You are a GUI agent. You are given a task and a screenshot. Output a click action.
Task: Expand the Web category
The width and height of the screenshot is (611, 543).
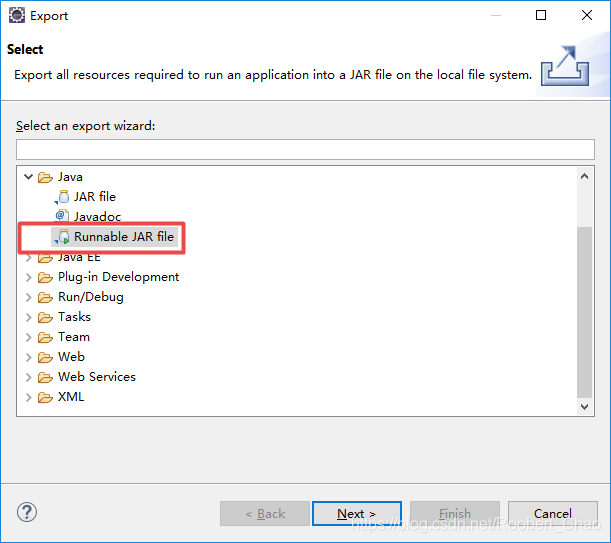click(x=28, y=357)
